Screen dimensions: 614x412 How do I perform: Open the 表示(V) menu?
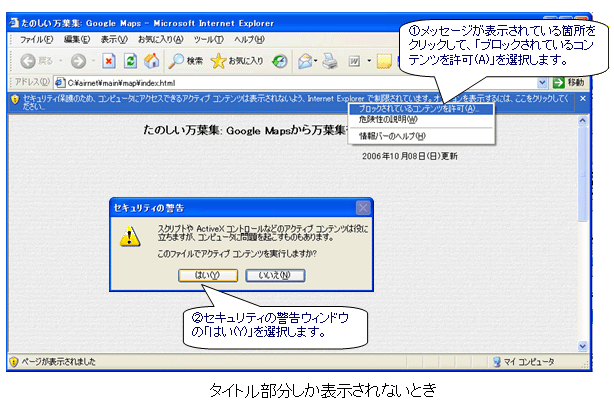(x=114, y=40)
